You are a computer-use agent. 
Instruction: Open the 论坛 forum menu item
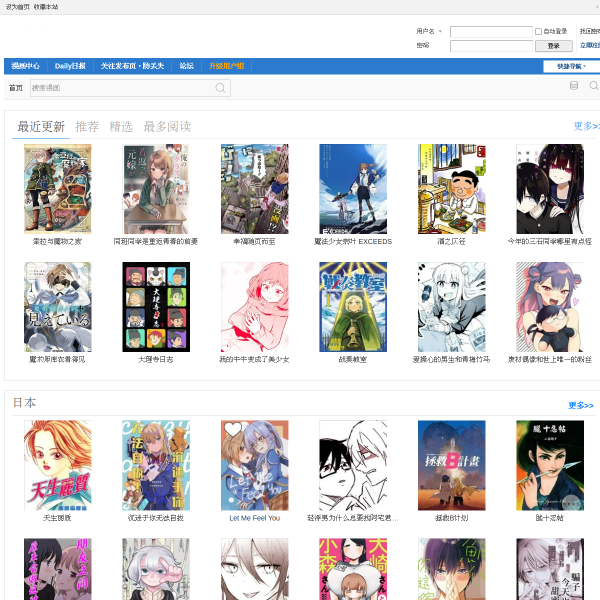pos(186,66)
